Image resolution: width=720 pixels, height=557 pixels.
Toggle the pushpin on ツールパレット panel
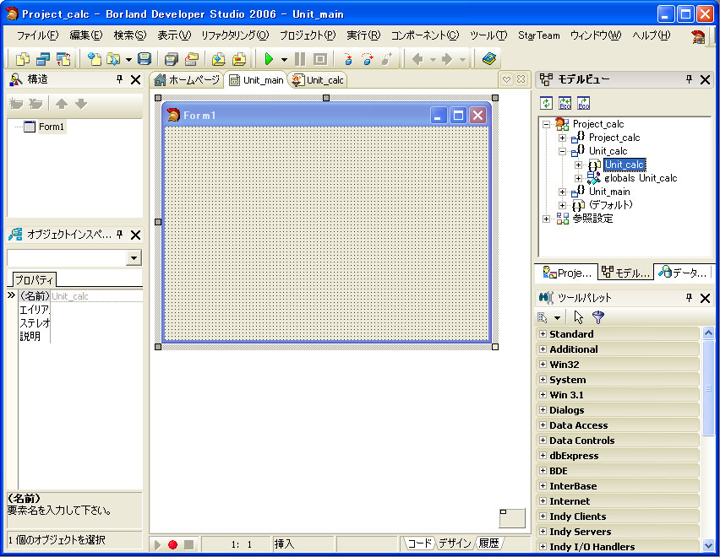[x=688, y=297]
